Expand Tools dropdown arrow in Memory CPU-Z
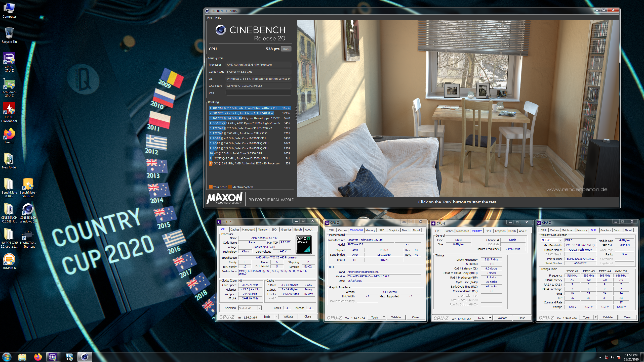 490,318
